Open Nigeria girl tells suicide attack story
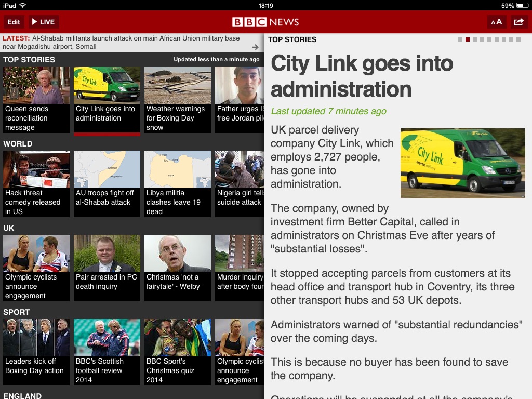The width and height of the screenshot is (532, 399). pos(240,183)
